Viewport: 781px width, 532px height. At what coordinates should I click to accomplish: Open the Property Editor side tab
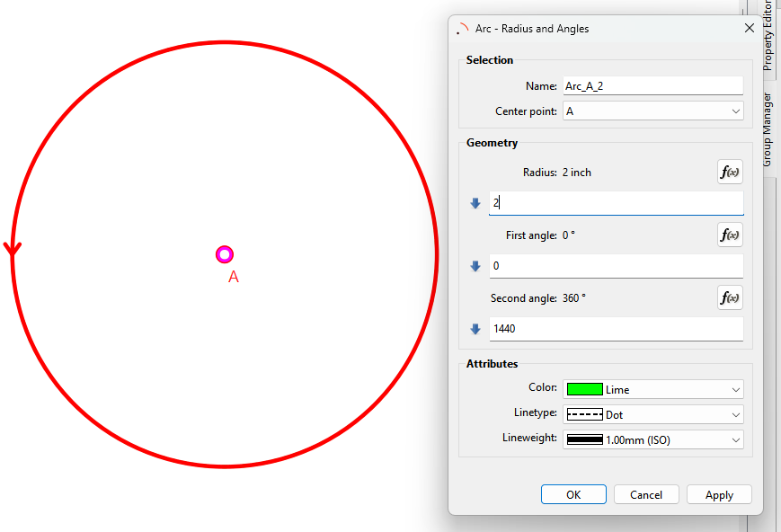[x=768, y=36]
